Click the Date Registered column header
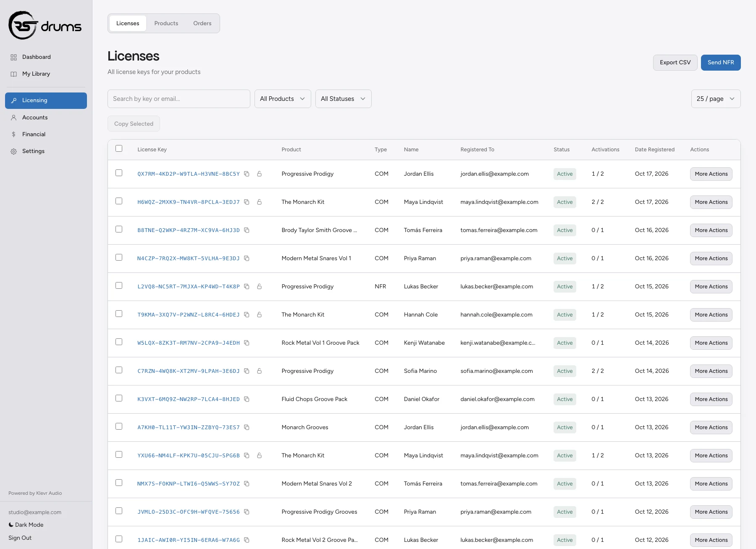 (654, 150)
